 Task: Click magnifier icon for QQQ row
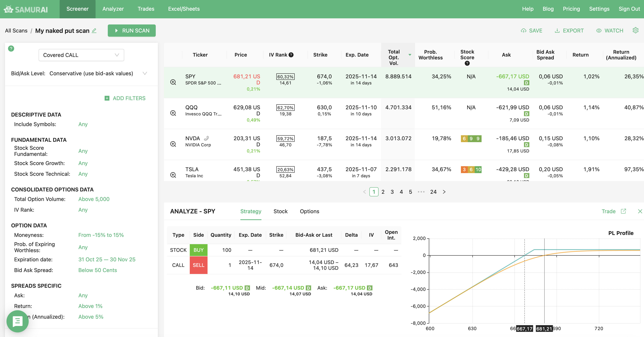[173, 113]
